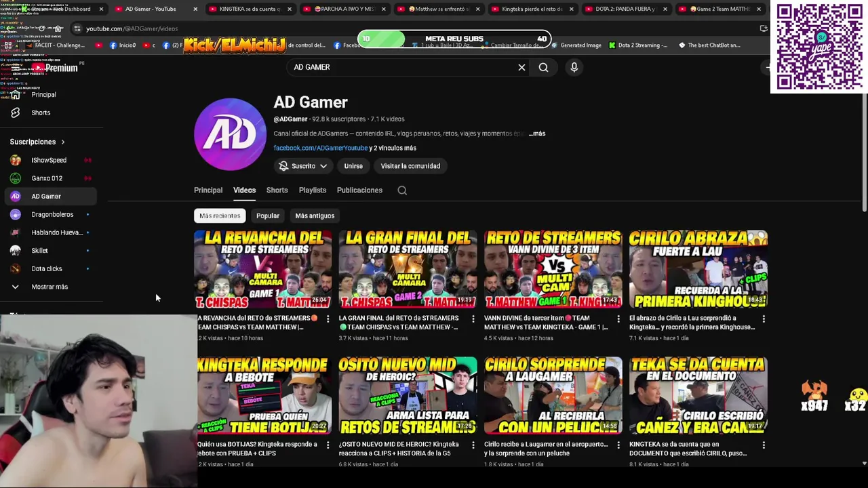Open options menu for Quién usa BOTIJAS video

click(x=328, y=445)
